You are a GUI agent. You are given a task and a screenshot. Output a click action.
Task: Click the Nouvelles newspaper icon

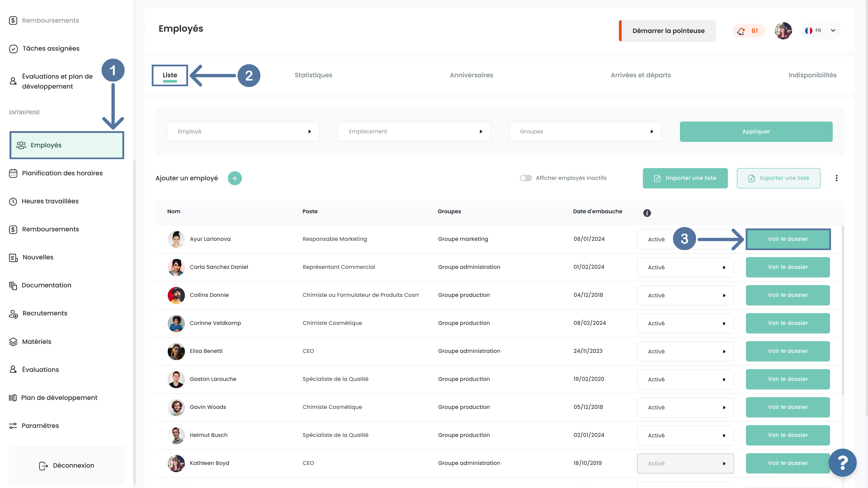13,258
